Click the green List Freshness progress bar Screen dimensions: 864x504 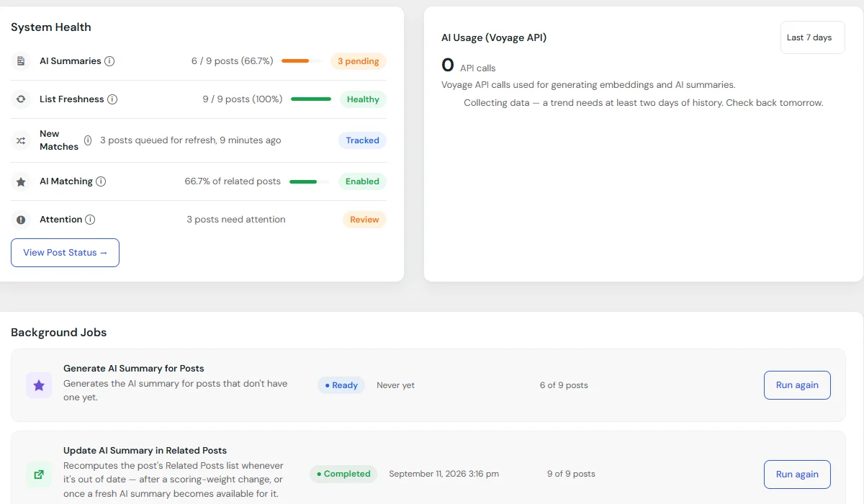coord(311,99)
